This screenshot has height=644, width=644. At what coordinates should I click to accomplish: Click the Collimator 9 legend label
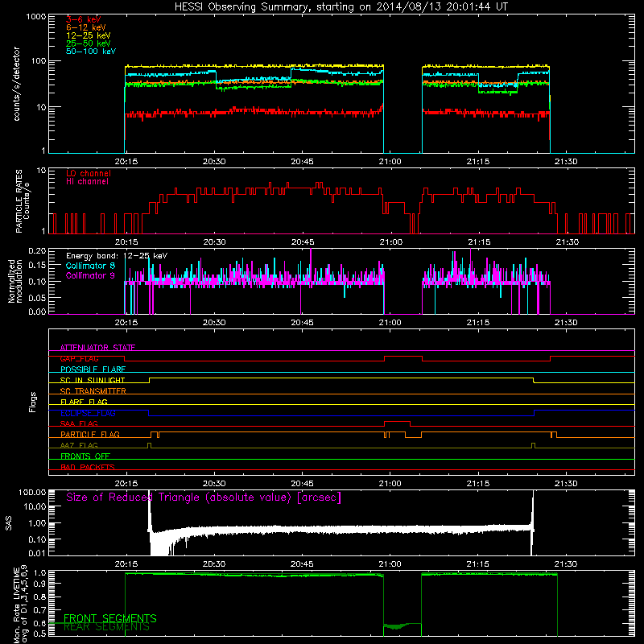90,275
